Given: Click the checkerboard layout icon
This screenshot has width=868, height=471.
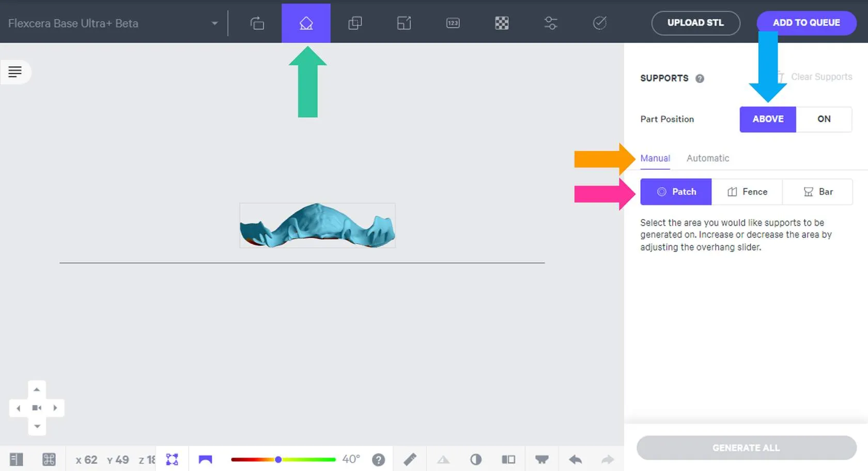Looking at the screenshot, I should click(502, 23).
